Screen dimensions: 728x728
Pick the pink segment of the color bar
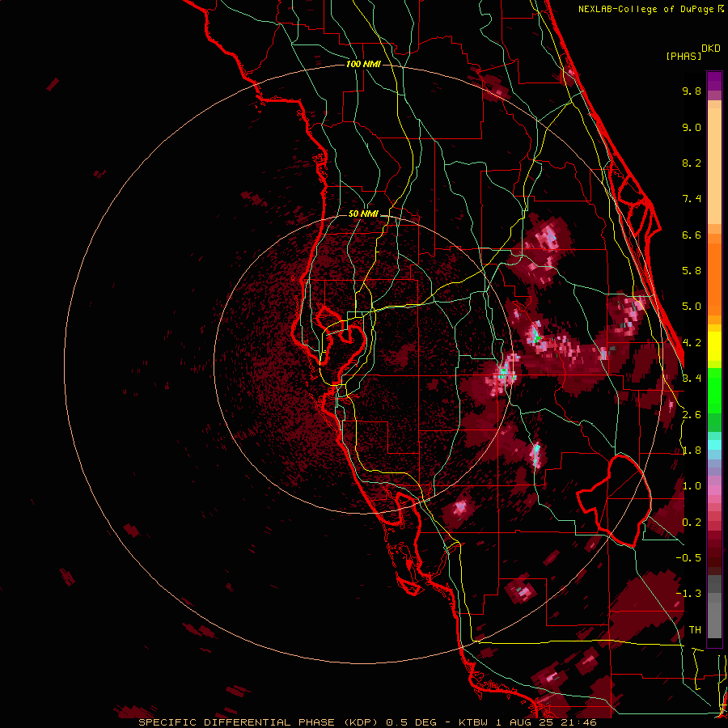714,490
